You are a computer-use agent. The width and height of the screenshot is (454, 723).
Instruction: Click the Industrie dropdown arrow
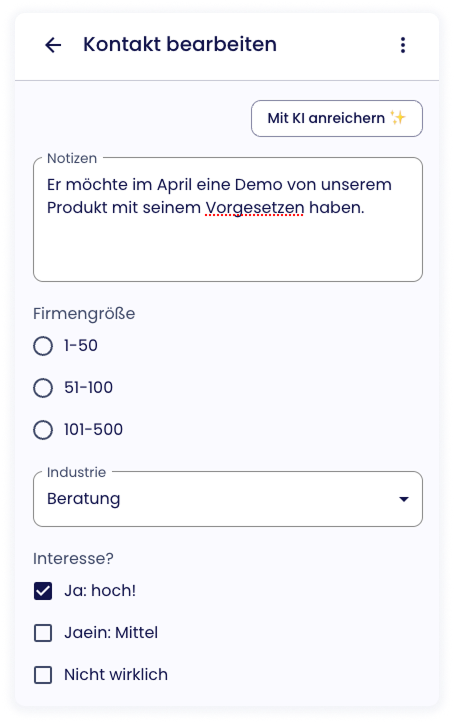404,499
